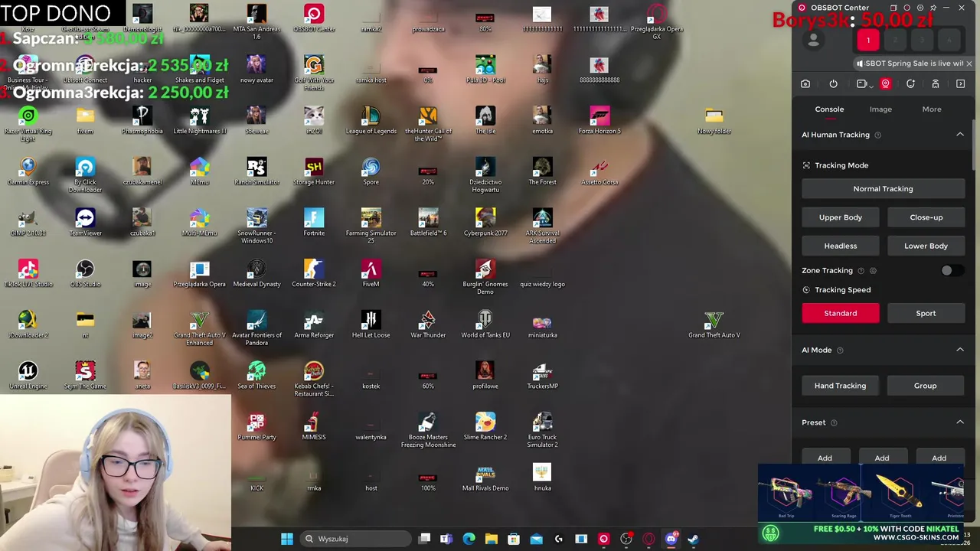Switch to the Console tab
This screenshot has width=980, height=551.
click(x=829, y=109)
